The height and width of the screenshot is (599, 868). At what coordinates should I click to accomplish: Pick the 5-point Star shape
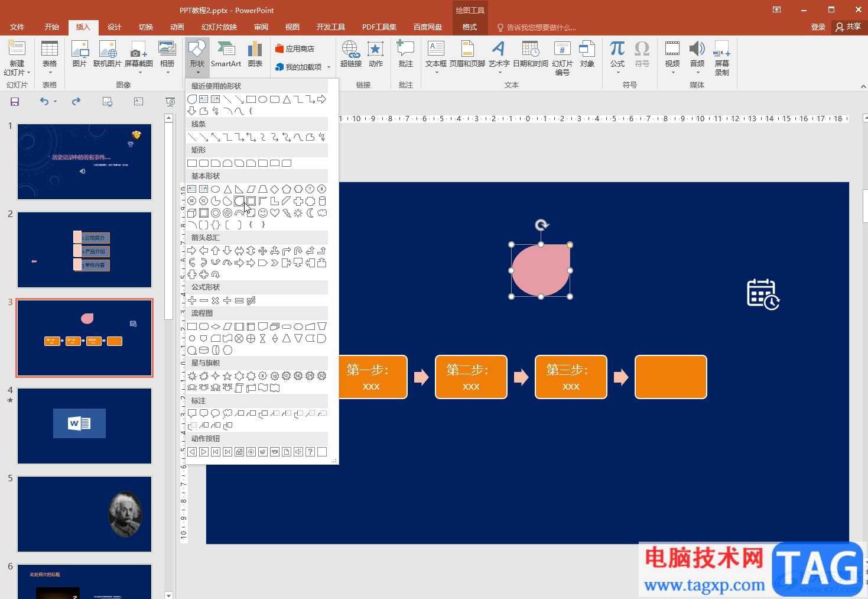(x=227, y=376)
